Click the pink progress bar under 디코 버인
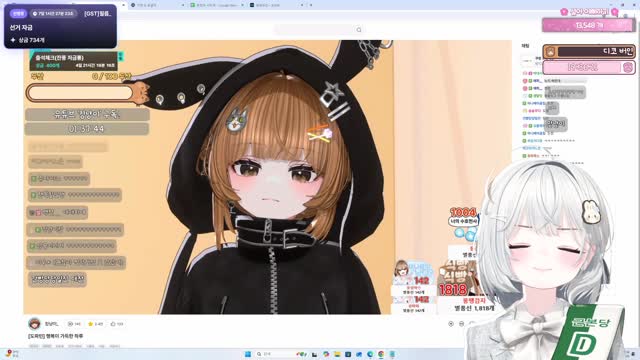This screenshot has height=360, width=640. point(589,67)
